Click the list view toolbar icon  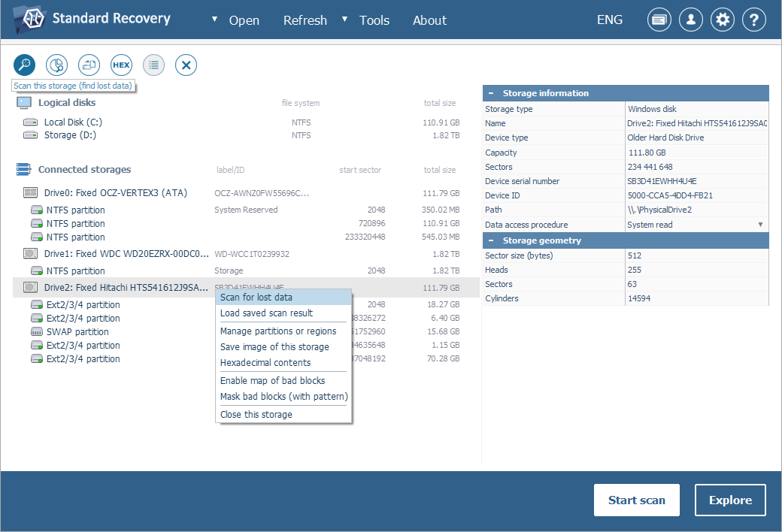153,65
